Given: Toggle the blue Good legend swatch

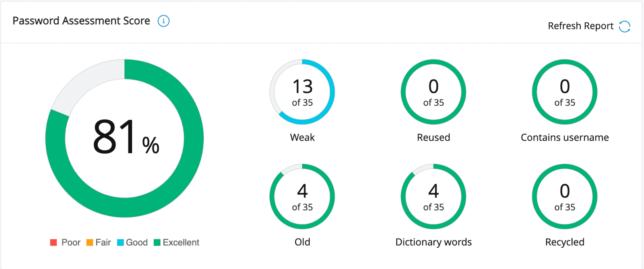Looking at the screenshot, I should (x=120, y=242).
